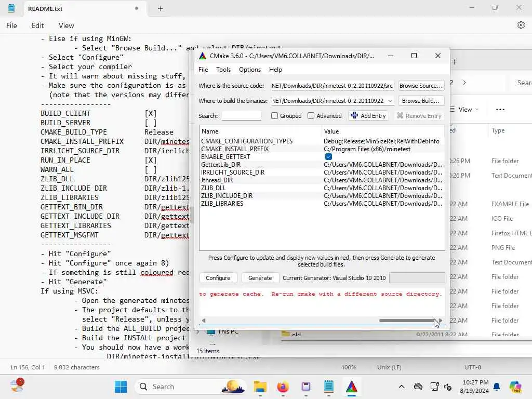The height and width of the screenshot is (399, 532).
Task: Expand the This PC tree item
Action: [x=198, y=331]
